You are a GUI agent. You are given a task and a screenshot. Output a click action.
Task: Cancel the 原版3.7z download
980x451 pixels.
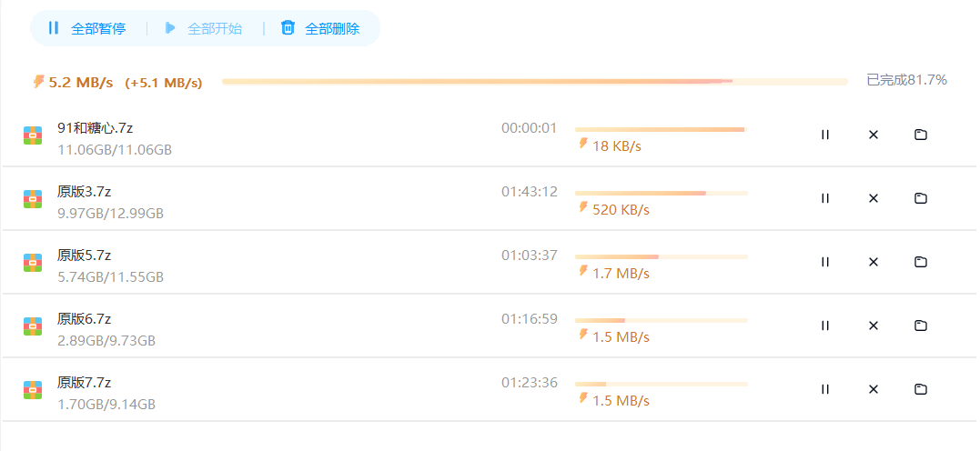coord(874,198)
